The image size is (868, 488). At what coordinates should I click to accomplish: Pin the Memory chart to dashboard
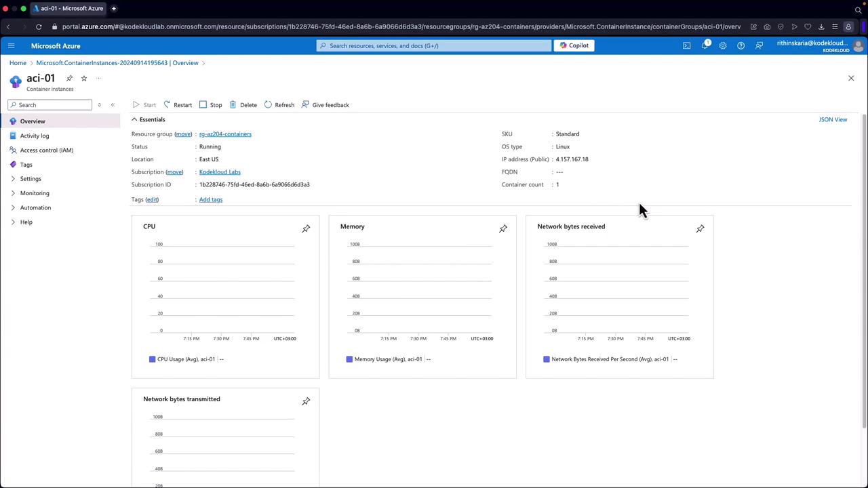click(503, 229)
